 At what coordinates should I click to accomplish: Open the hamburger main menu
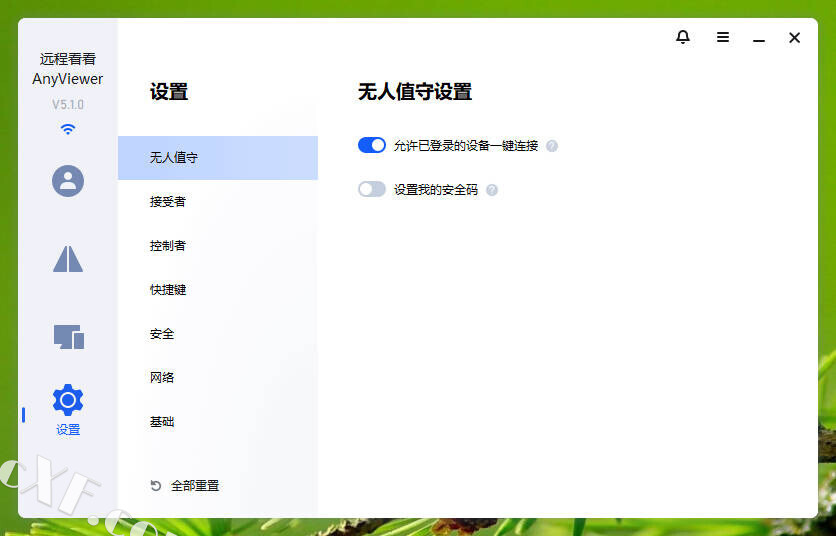point(722,37)
